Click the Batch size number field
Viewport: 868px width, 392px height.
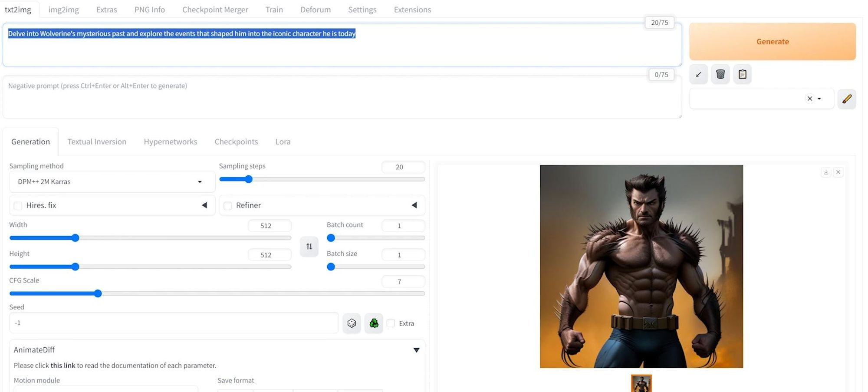pos(403,255)
